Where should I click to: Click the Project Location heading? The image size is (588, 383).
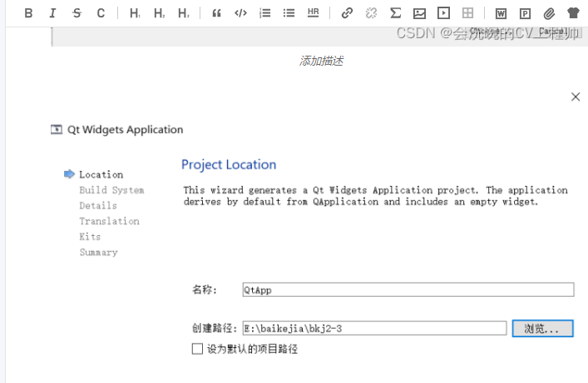(x=229, y=164)
